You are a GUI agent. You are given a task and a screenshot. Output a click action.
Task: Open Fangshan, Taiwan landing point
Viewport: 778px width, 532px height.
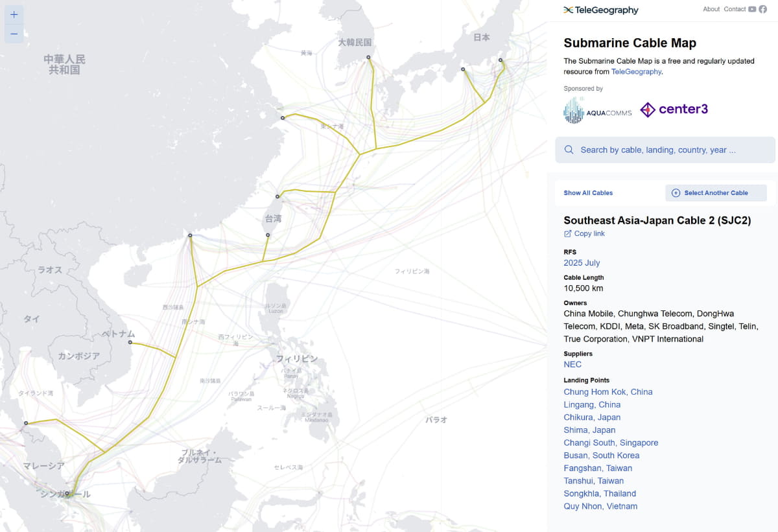point(598,468)
